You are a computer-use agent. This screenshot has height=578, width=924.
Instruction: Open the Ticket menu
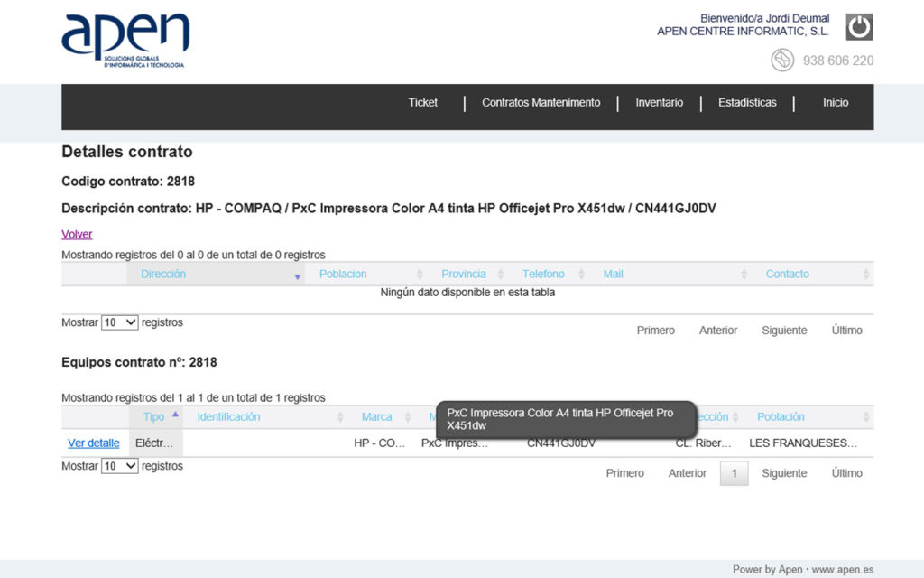[x=422, y=103]
